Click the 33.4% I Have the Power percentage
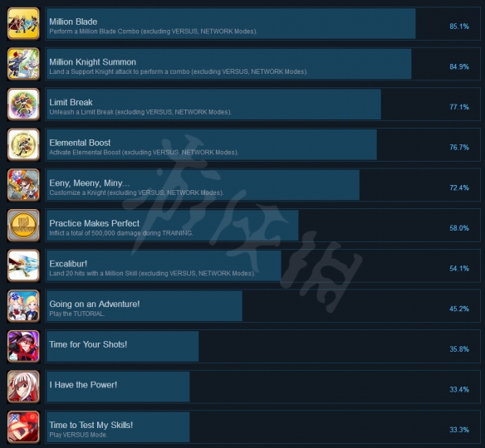 [459, 390]
